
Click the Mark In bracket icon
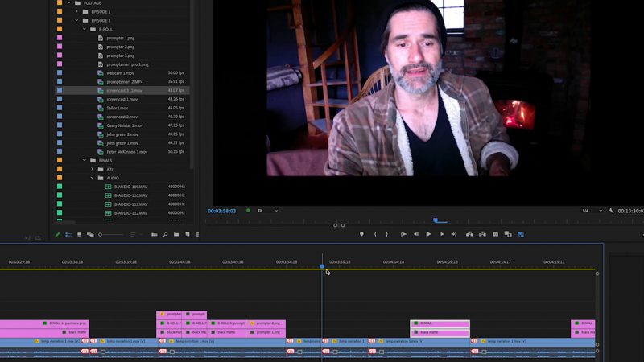point(375,234)
